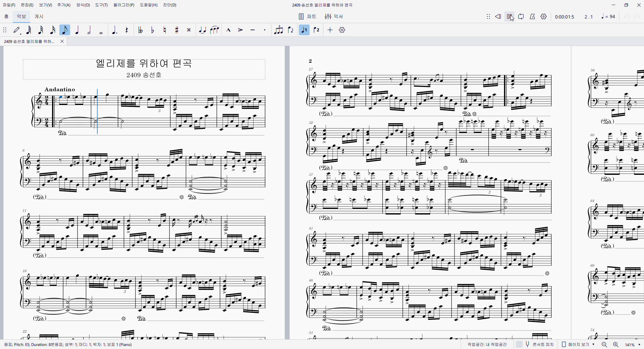Switch to the 게시 tab
644x349 pixels.
click(x=39, y=16)
